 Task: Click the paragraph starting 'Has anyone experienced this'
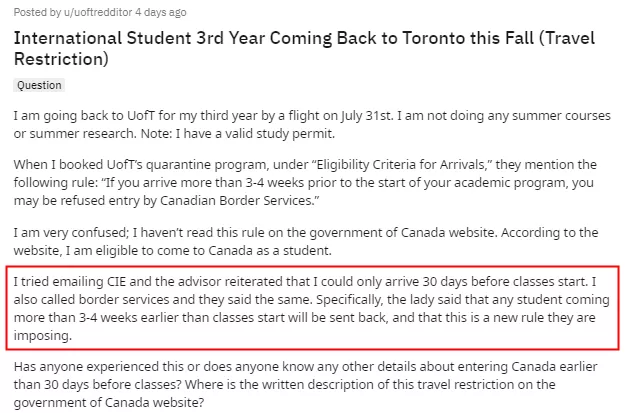pos(305,384)
